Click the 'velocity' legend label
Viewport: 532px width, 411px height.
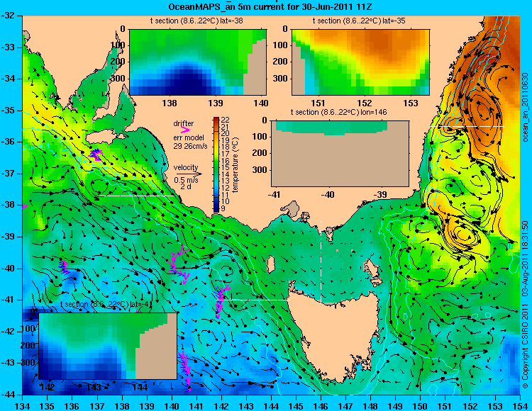coord(186,167)
